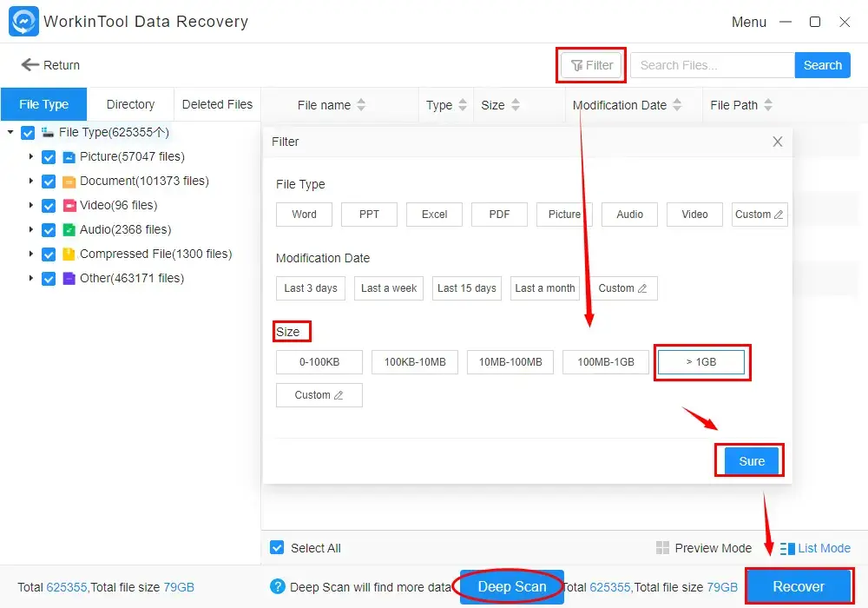Click the funnel icon in Filter button

coord(577,65)
